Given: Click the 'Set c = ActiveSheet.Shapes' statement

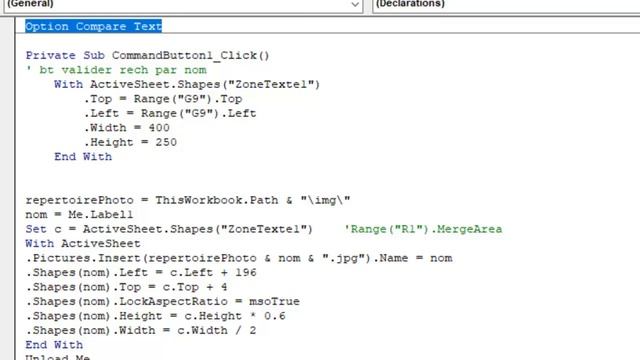Looking at the screenshot, I should pyautogui.click(x=169, y=229).
